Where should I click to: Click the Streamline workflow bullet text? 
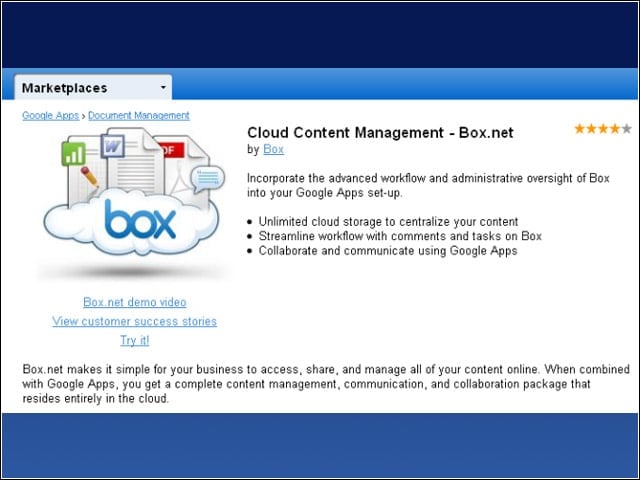click(400, 236)
